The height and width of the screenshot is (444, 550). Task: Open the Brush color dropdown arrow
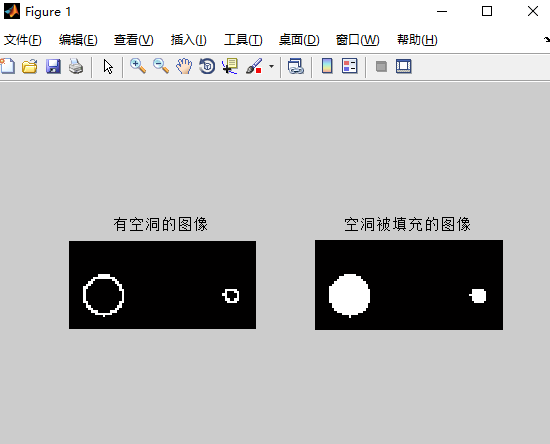[x=271, y=66]
